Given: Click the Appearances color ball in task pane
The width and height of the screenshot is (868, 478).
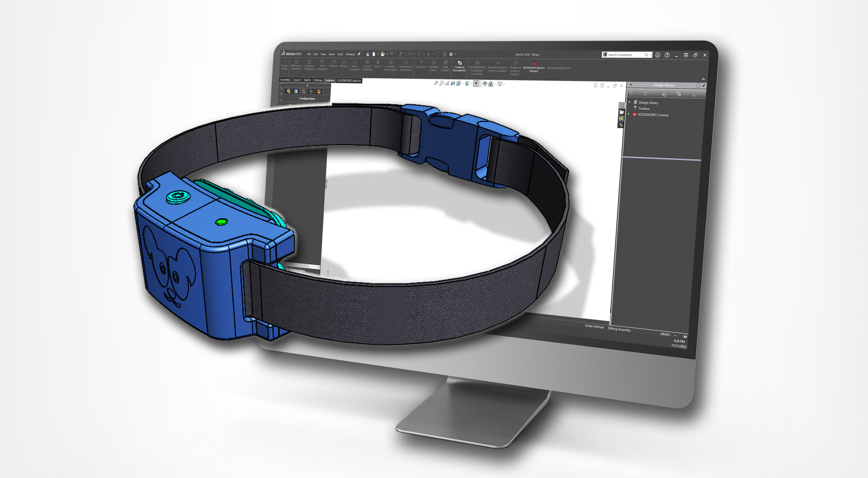Looking at the screenshot, I should (x=621, y=124).
